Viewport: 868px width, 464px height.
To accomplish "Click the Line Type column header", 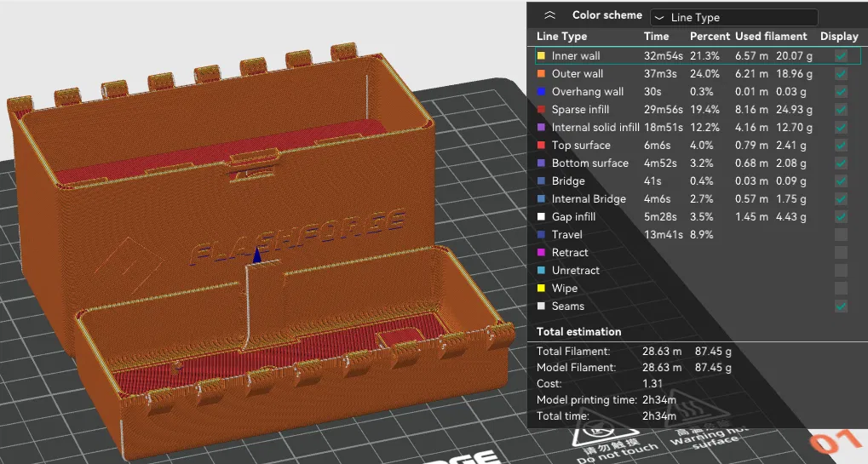I will (x=562, y=37).
